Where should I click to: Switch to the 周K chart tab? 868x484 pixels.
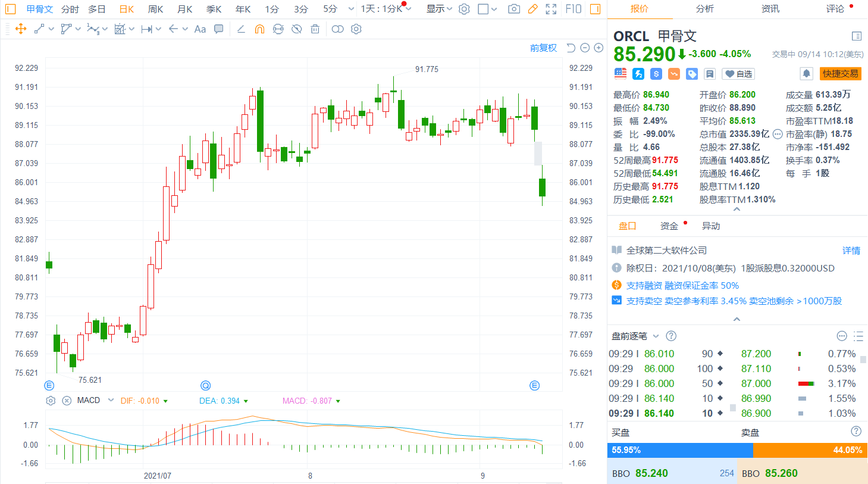pyautogui.click(x=155, y=9)
